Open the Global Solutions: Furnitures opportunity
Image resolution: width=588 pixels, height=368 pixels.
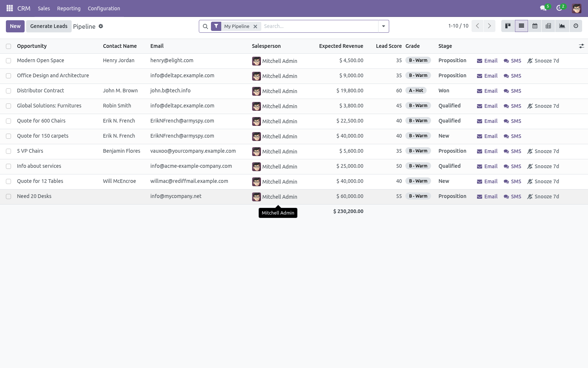click(49, 106)
